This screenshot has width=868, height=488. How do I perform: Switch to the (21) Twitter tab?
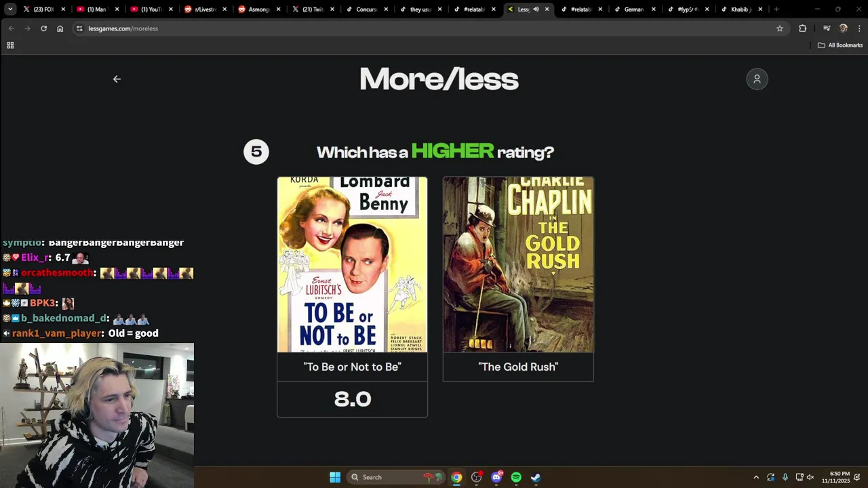click(313, 9)
